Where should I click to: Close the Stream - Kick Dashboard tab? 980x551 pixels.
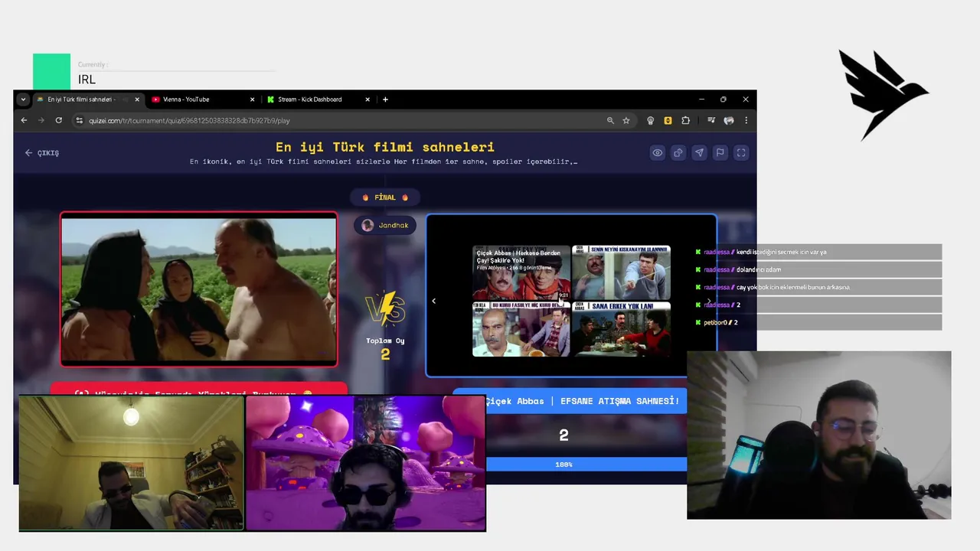pos(367,99)
